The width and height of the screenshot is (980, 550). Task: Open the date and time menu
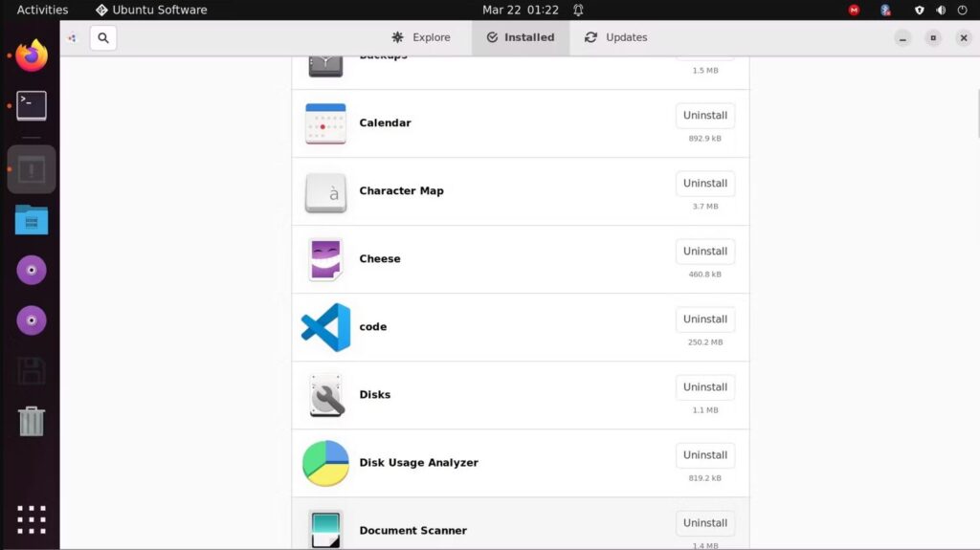click(521, 10)
